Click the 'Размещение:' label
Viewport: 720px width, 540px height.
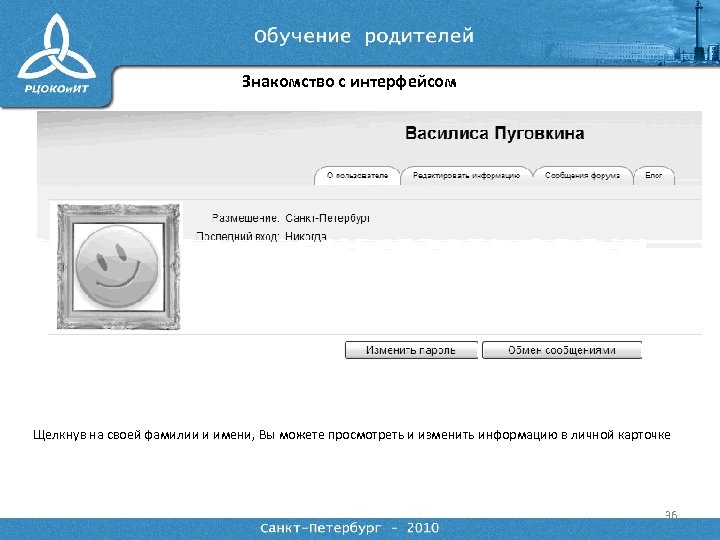[x=245, y=218]
